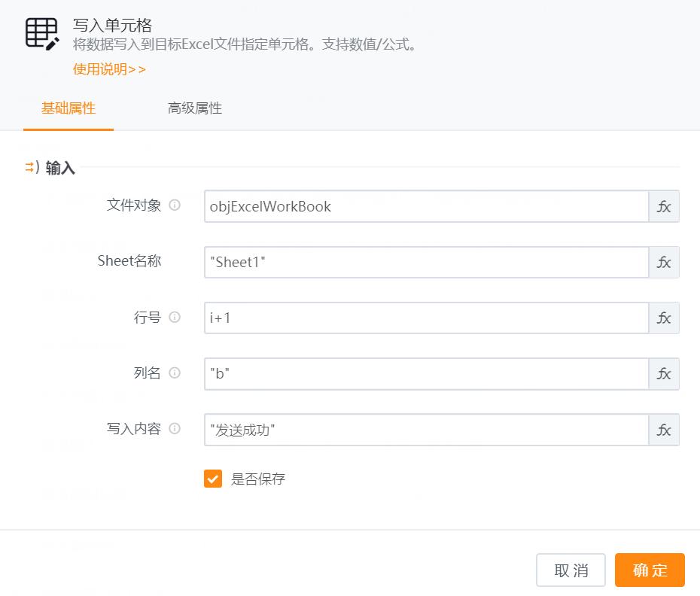Click the 写入内容 field showing 发送成功
This screenshot has height=596, width=700.
click(422, 429)
